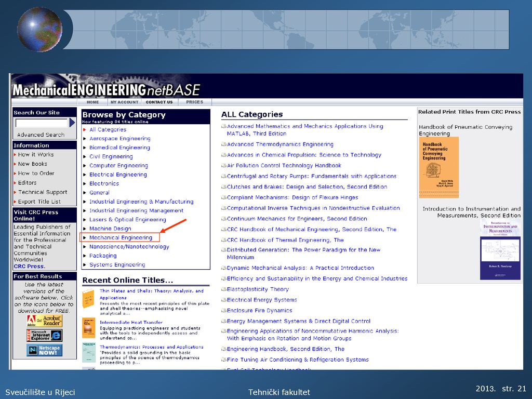532x399 pixels.
Task: Click the arrow bullet beside Aerospace Engineering
Action: [85, 139]
